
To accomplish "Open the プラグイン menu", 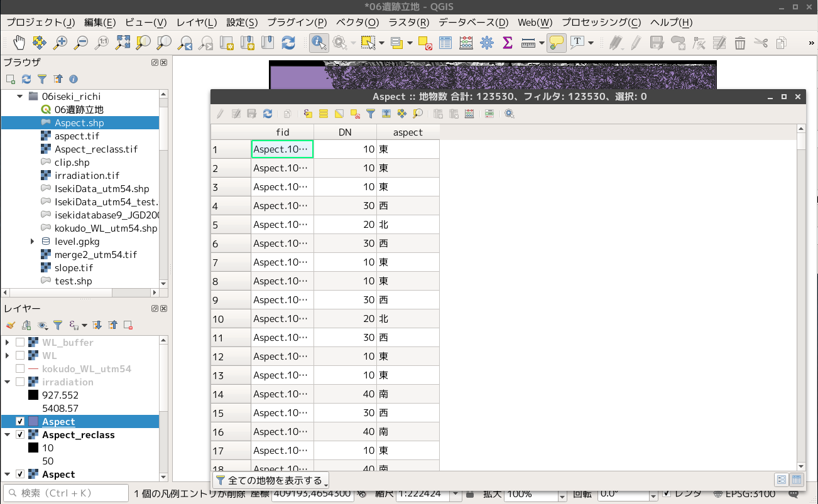I will pyautogui.click(x=297, y=23).
